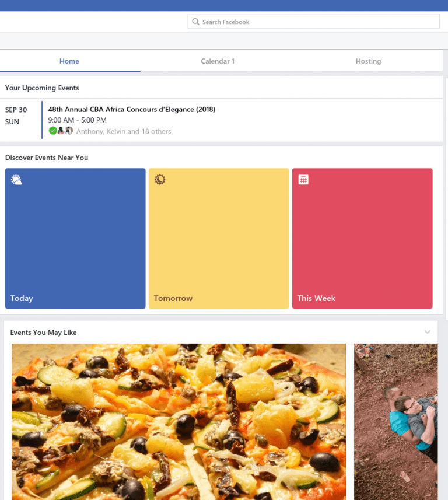
Task: Click the search magnifier icon
Action: click(195, 22)
